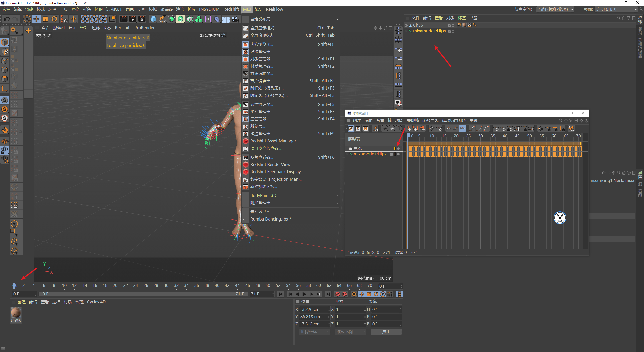
Task: Click the texture tag sphere on Ch36
Action: [464, 25]
